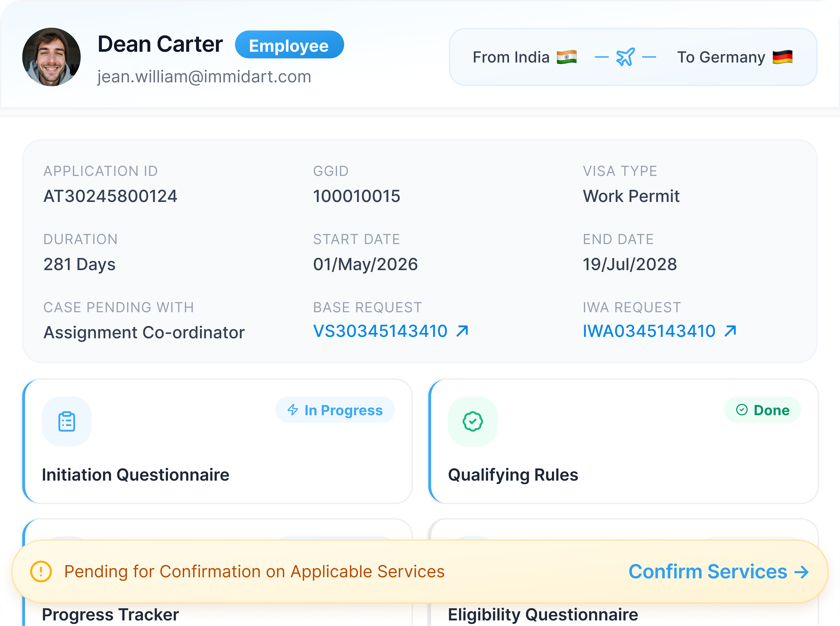Click the Work Permit visa type value
Image resolution: width=840 pixels, height=626 pixels.
(x=631, y=196)
